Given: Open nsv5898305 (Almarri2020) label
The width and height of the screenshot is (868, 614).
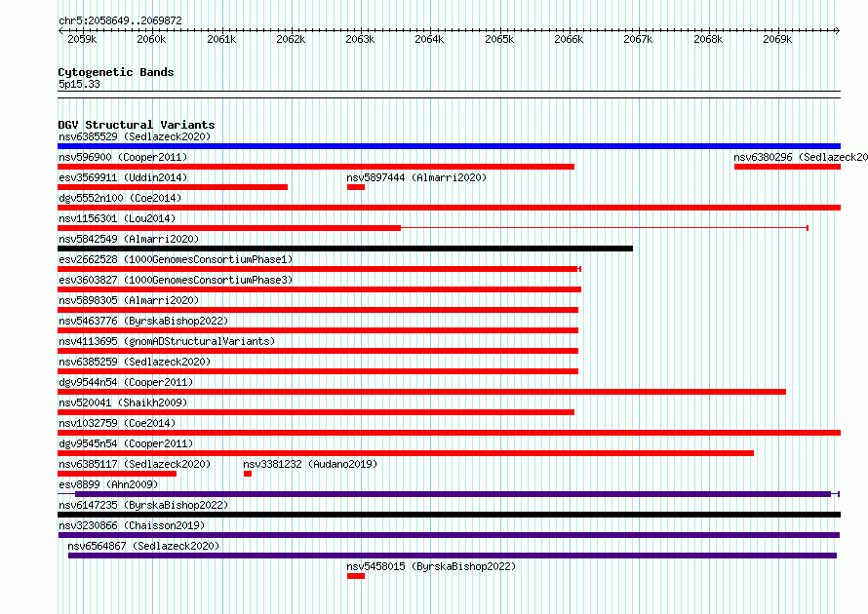Looking at the screenshot, I should 129,300.
